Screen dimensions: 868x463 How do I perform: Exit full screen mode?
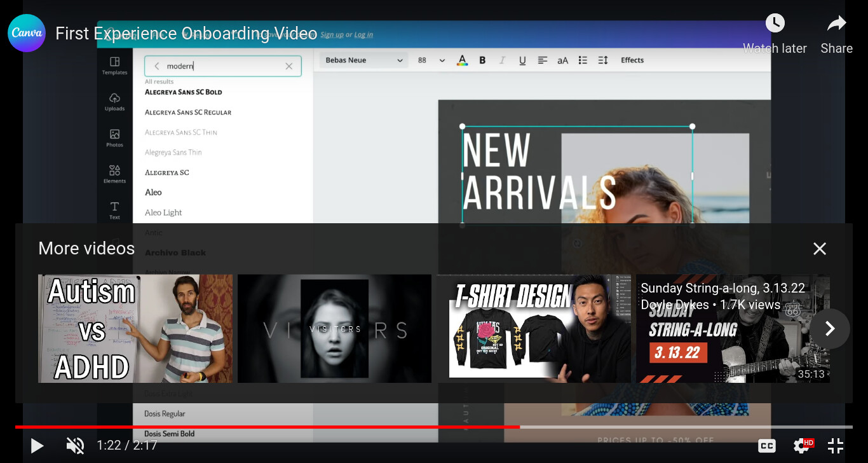[x=836, y=446]
